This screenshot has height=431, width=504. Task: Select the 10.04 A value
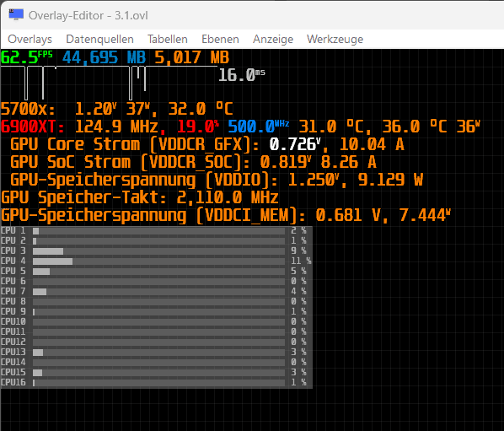coord(372,144)
